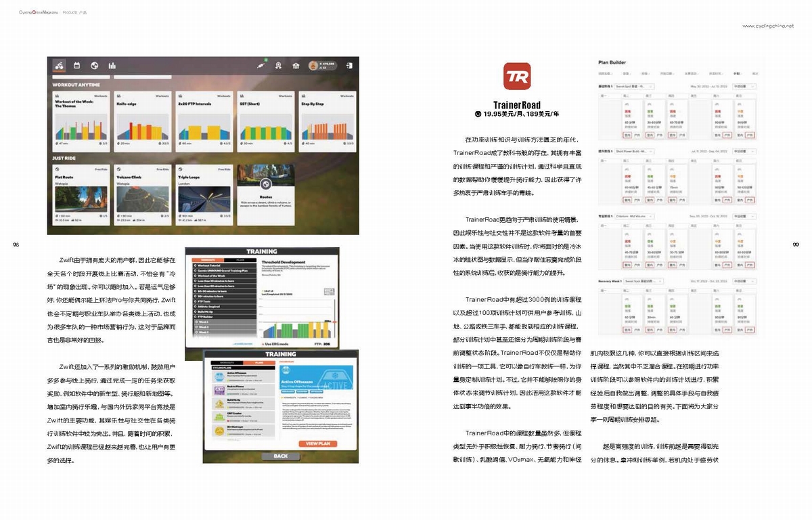Click the VIEW PLAN button
This screenshot has width=812, height=520.
(318, 443)
